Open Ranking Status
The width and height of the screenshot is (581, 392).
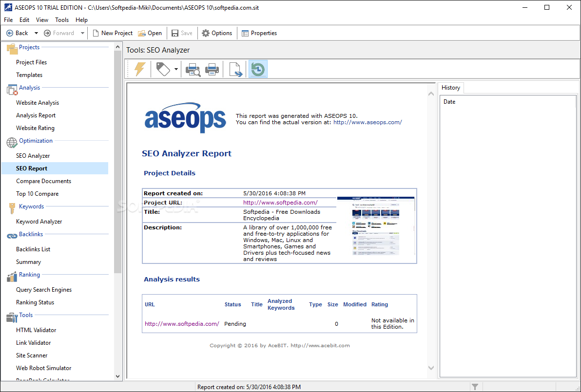coord(35,302)
